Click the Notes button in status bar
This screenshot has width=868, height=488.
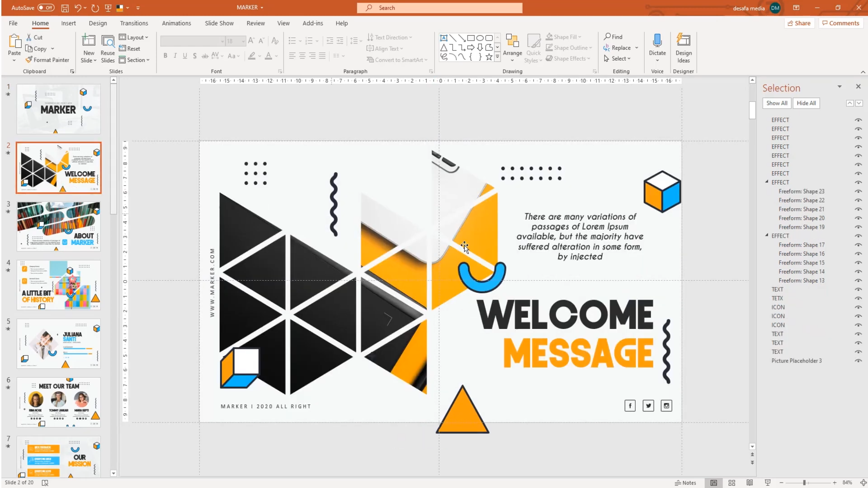[x=685, y=483]
